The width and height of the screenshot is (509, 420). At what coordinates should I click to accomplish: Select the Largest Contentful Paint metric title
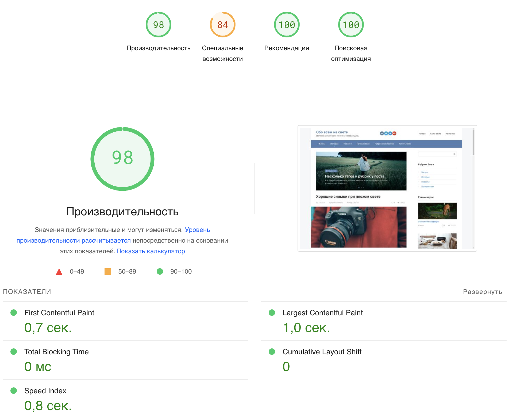point(323,313)
